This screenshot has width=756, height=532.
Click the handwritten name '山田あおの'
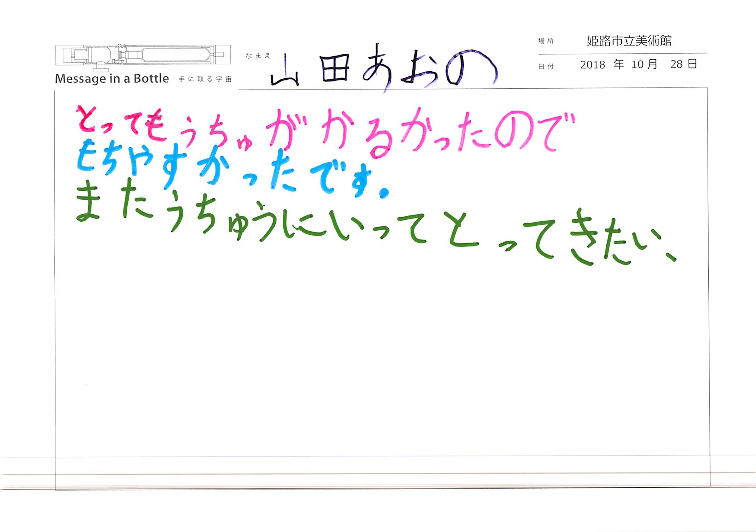pyautogui.click(x=385, y=69)
